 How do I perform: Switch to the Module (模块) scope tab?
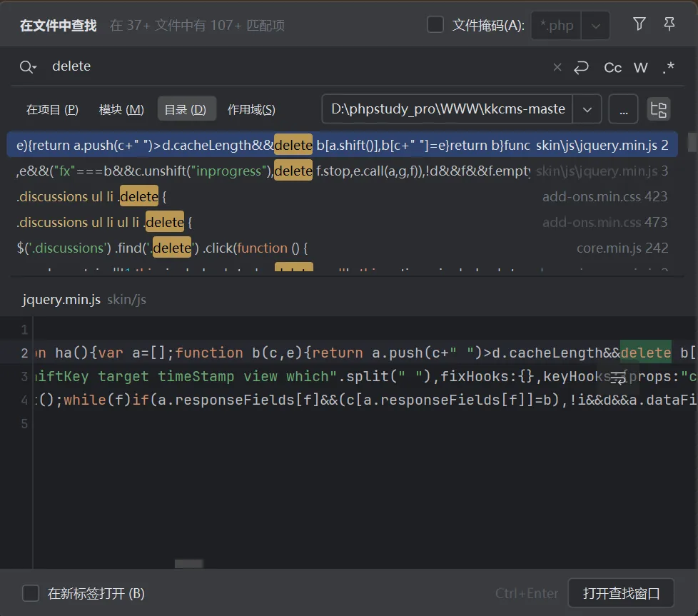point(121,110)
